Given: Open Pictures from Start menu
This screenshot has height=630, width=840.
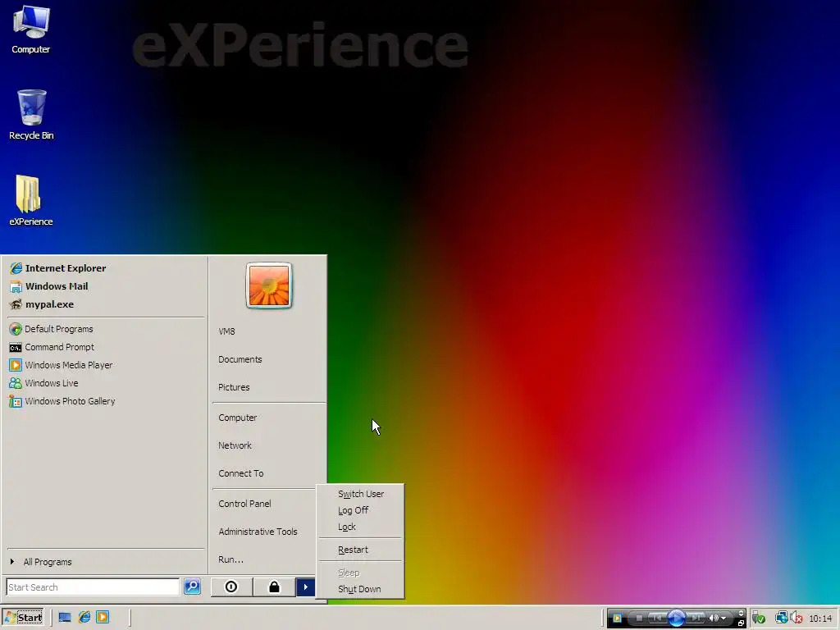Looking at the screenshot, I should pyautogui.click(x=234, y=387).
